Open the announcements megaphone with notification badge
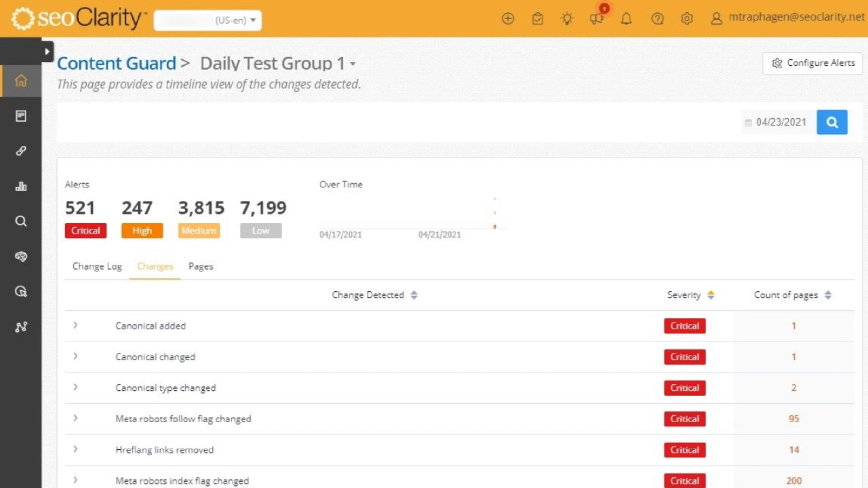 (597, 19)
